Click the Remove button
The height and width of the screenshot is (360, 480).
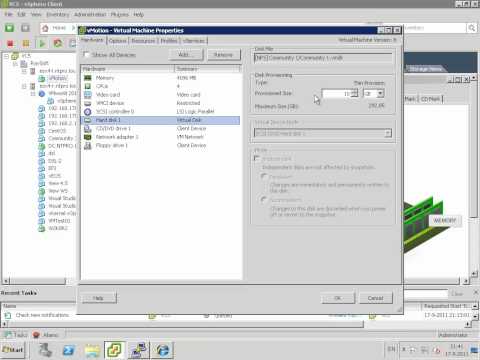point(223,55)
